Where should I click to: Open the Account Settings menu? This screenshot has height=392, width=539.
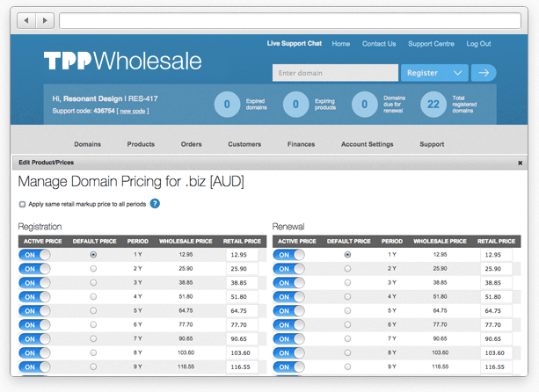(367, 144)
